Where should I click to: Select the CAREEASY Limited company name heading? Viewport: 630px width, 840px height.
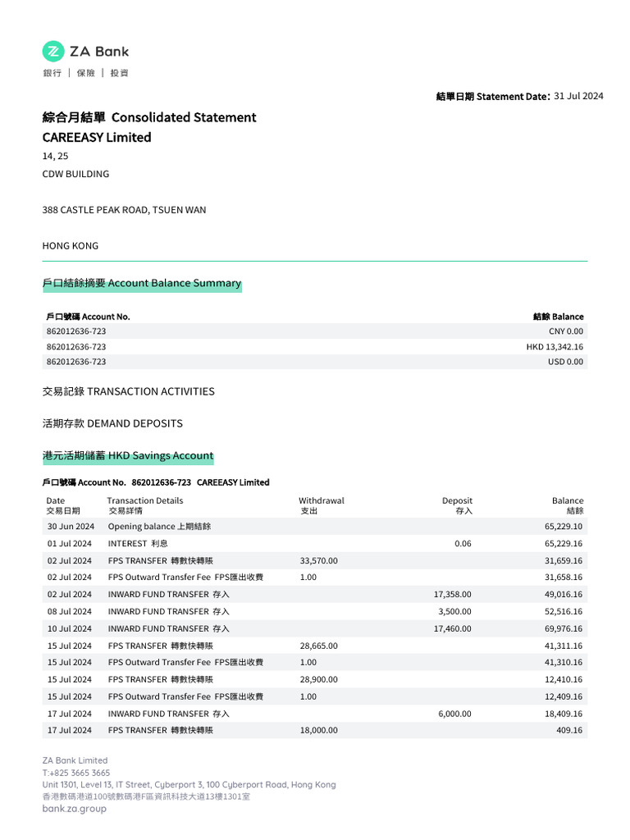[97, 137]
